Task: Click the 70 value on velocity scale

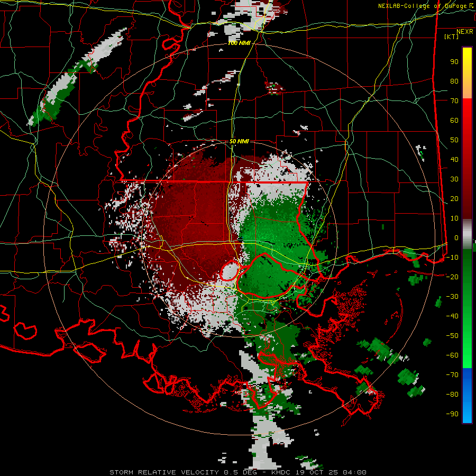Action: point(454,101)
